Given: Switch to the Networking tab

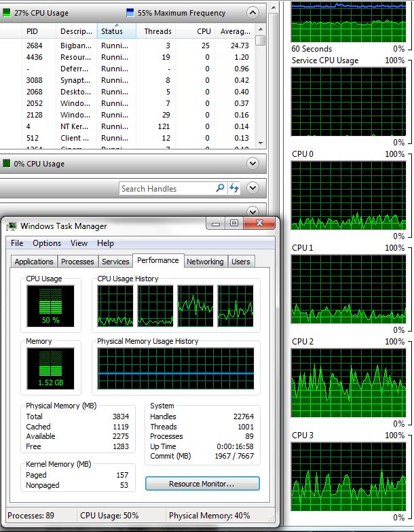Looking at the screenshot, I should [206, 262].
